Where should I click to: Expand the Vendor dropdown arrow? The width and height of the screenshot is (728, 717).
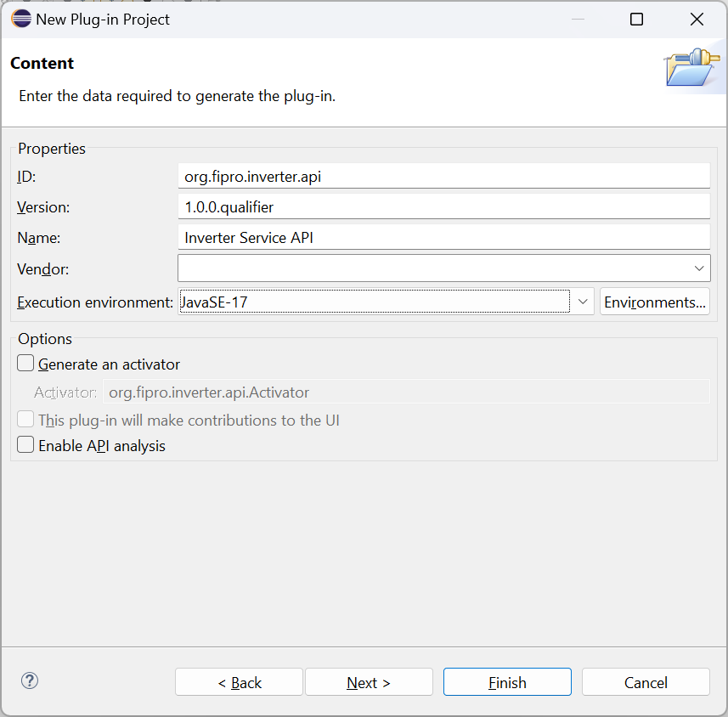[x=699, y=268]
